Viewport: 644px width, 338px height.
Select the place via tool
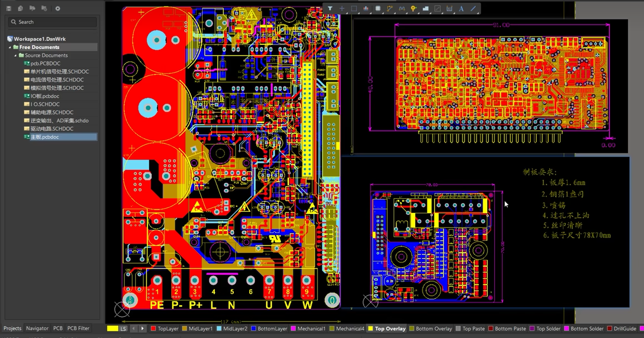pos(413,8)
